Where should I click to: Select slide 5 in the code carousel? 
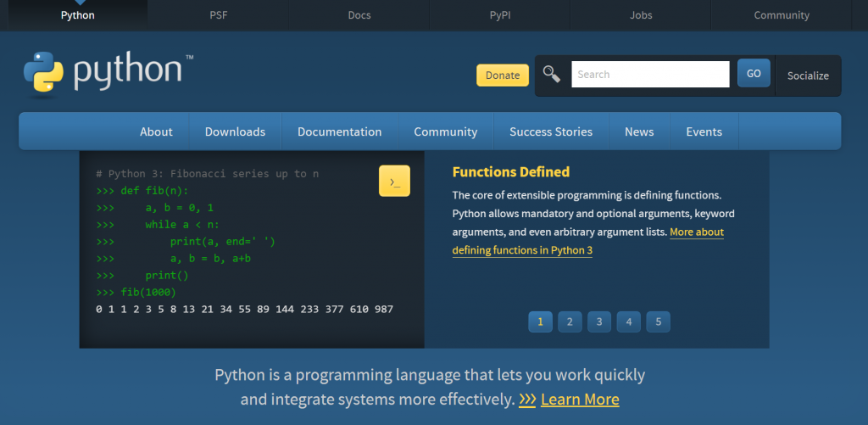658,322
